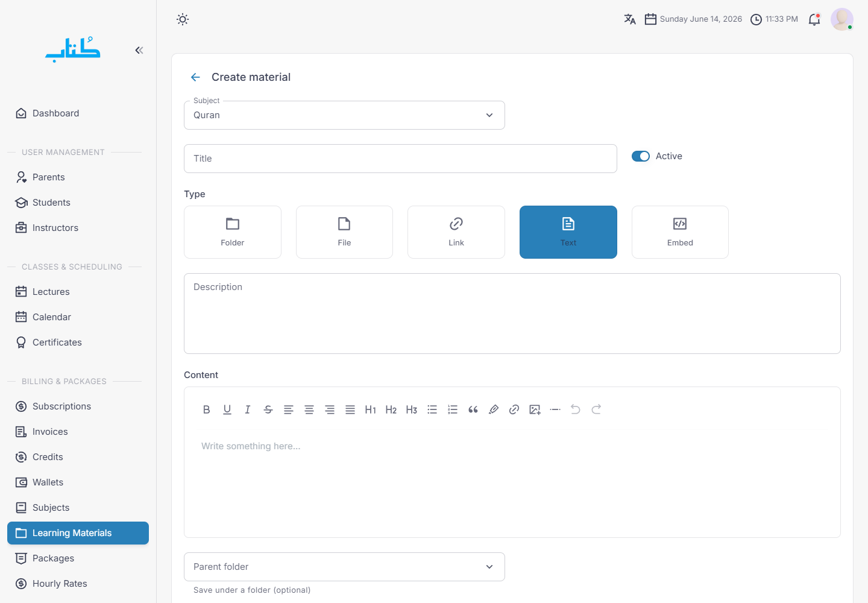Screen dimensions: 868x603
Task: Open the notifications bell
Action: click(814, 19)
